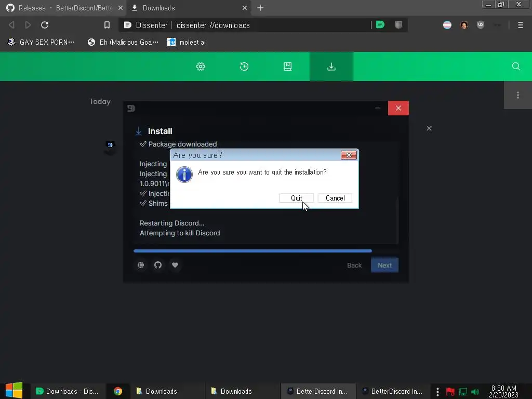Expand the system tray overflow dots

pos(437,392)
